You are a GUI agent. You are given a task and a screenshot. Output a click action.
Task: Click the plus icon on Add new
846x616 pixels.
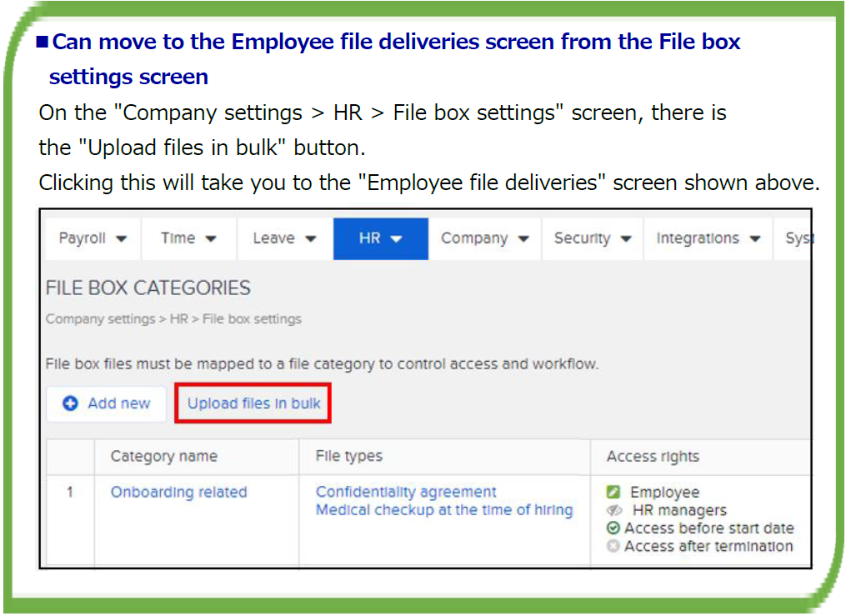point(70,403)
